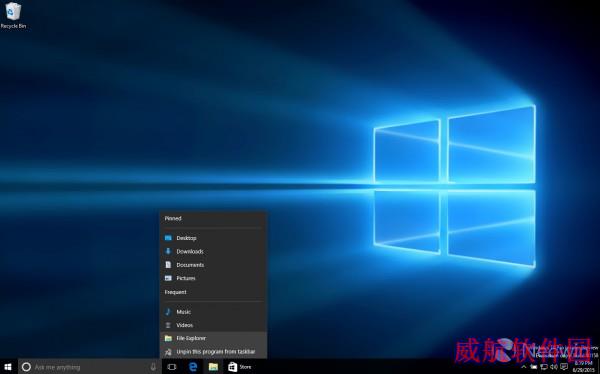Open the Action Center notifications icon
600x374 pixels.
[x=564, y=367]
